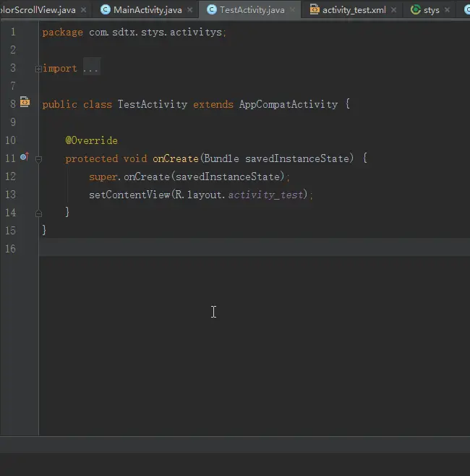This screenshot has height=476, width=470.
Task: Close the MainActivity.java tab
Action: click(190, 10)
